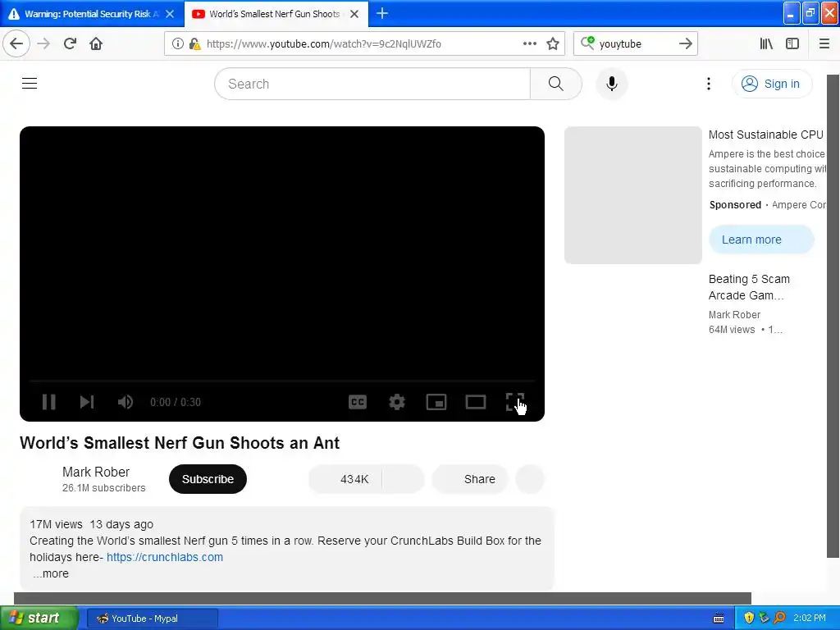Open a new browser tab
Image resolution: width=840 pixels, height=630 pixels.
pos(382,13)
